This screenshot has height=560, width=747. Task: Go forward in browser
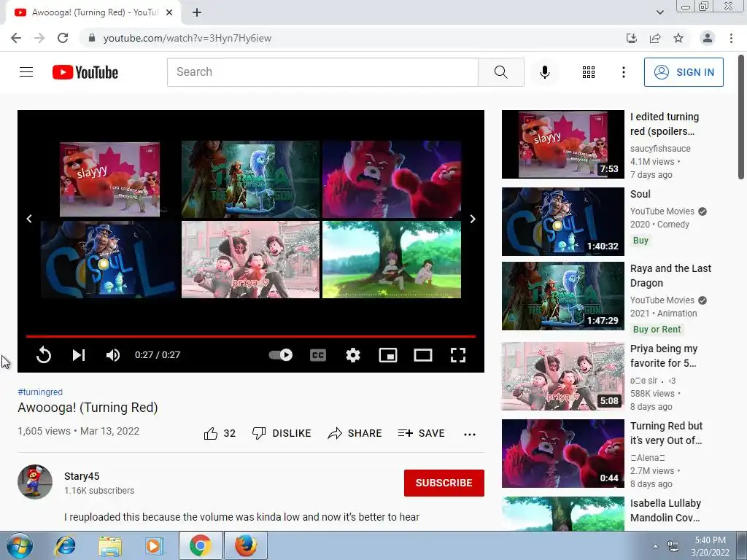click(39, 38)
